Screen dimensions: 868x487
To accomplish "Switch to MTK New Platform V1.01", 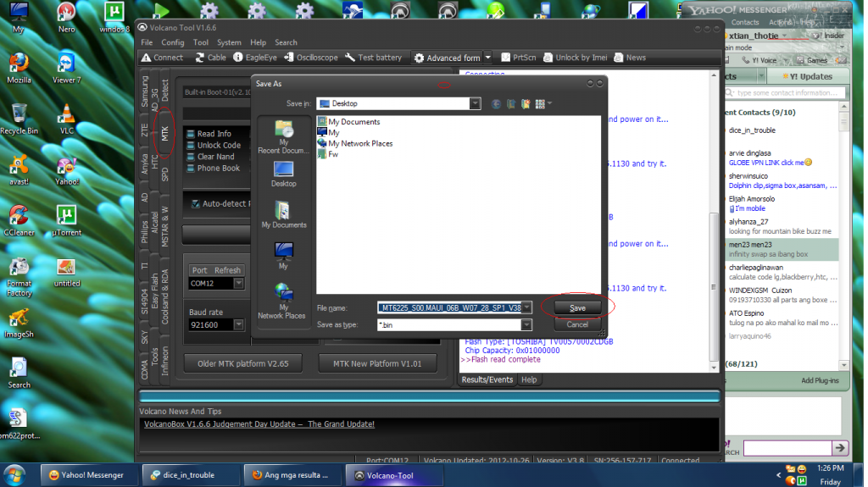I will tap(377, 363).
